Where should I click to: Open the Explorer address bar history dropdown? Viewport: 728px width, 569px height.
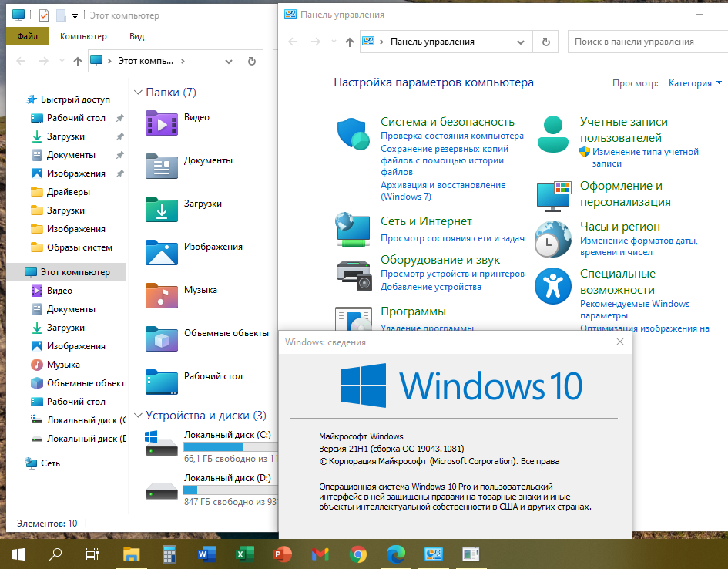point(229,62)
